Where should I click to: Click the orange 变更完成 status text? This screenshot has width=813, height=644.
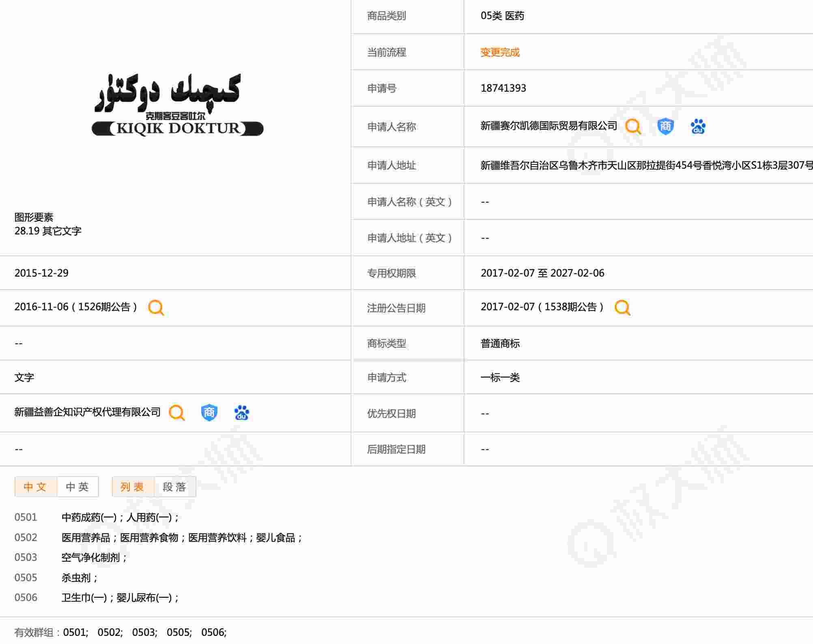[500, 52]
